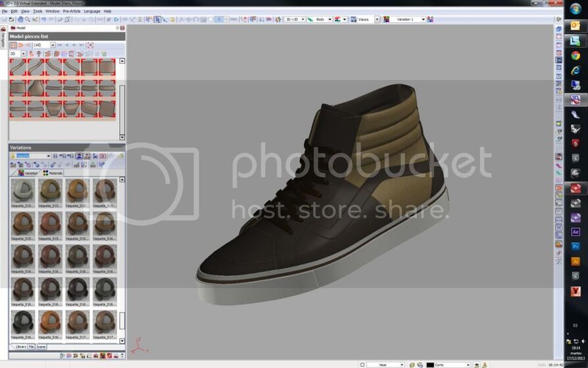The height and width of the screenshot is (368, 588).
Task: Click the After Effects taskbar icon
Action: [x=576, y=232]
